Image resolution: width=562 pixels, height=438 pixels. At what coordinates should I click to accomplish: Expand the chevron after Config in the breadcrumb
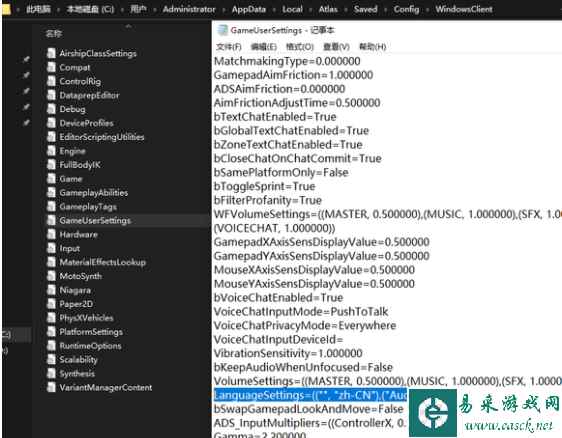click(x=427, y=10)
